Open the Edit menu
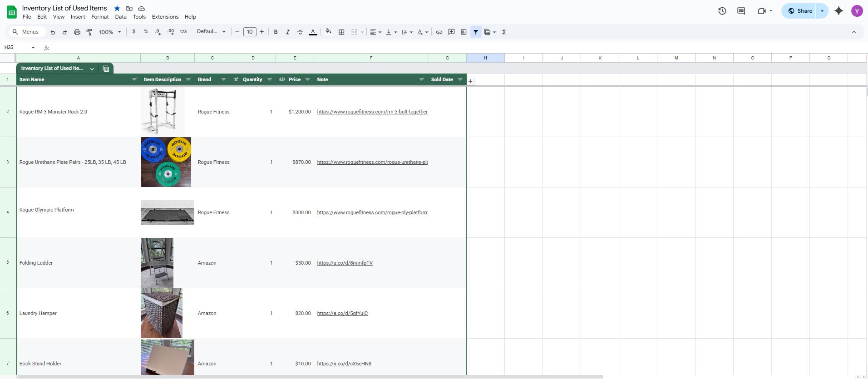 [x=42, y=17]
